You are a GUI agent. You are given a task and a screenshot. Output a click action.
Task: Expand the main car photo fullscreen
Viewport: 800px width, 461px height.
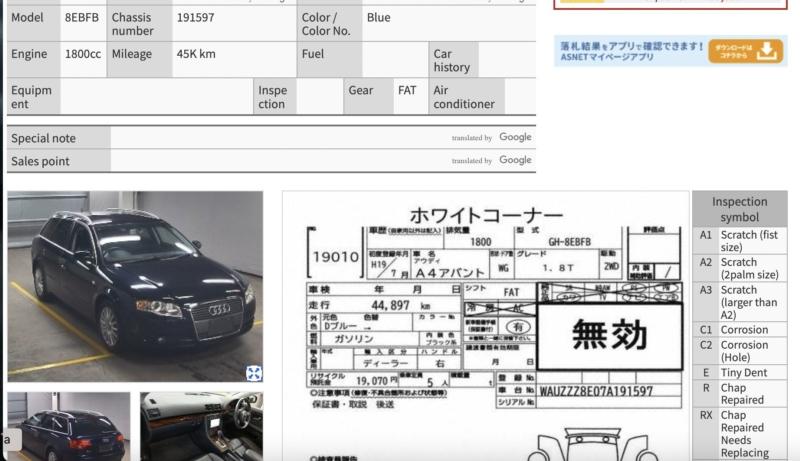coord(254,373)
